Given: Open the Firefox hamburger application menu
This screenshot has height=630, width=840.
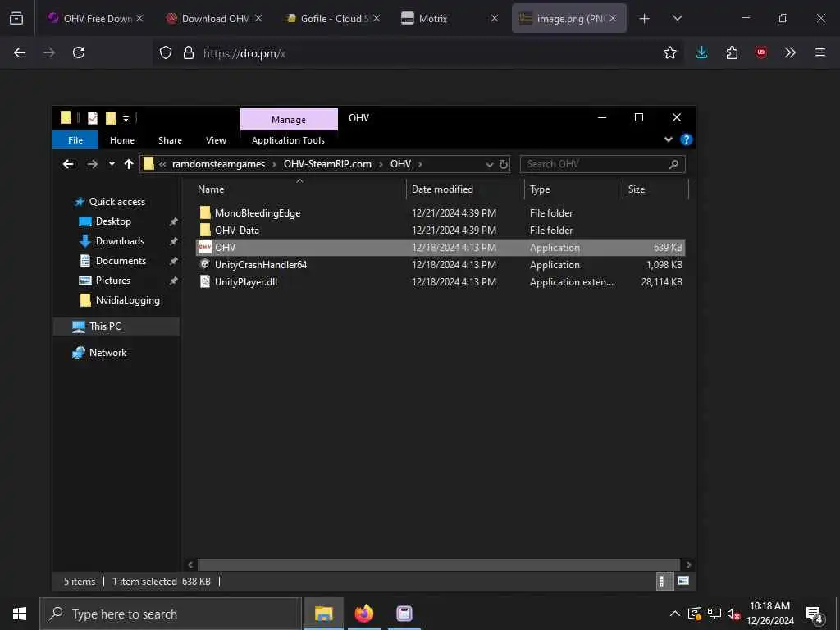Looking at the screenshot, I should point(820,52).
